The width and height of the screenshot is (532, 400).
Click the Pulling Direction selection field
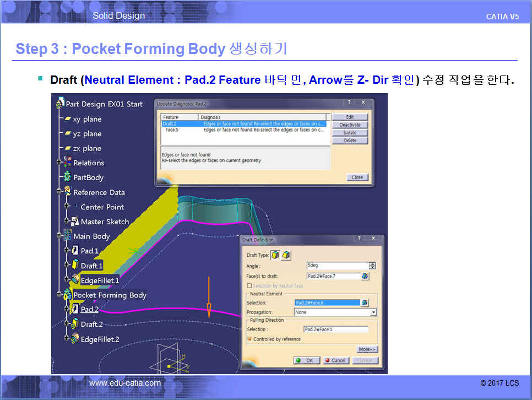[335, 329]
